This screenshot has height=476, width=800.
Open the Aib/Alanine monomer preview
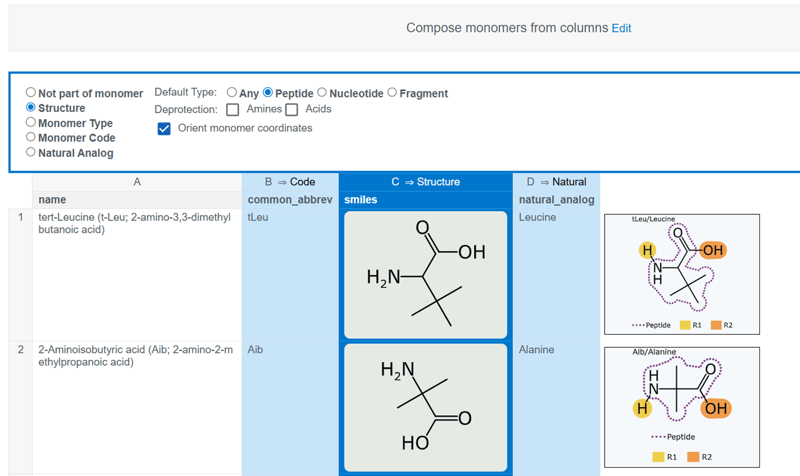(x=682, y=406)
